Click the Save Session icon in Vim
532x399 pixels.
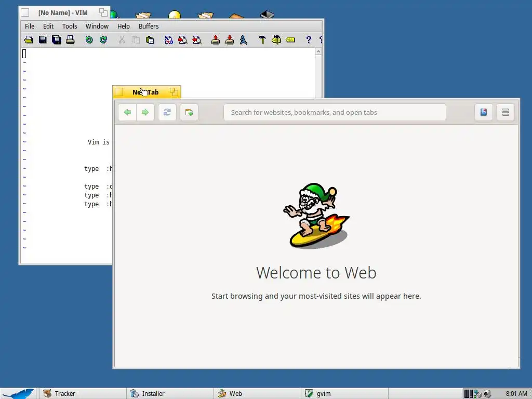(x=230, y=40)
